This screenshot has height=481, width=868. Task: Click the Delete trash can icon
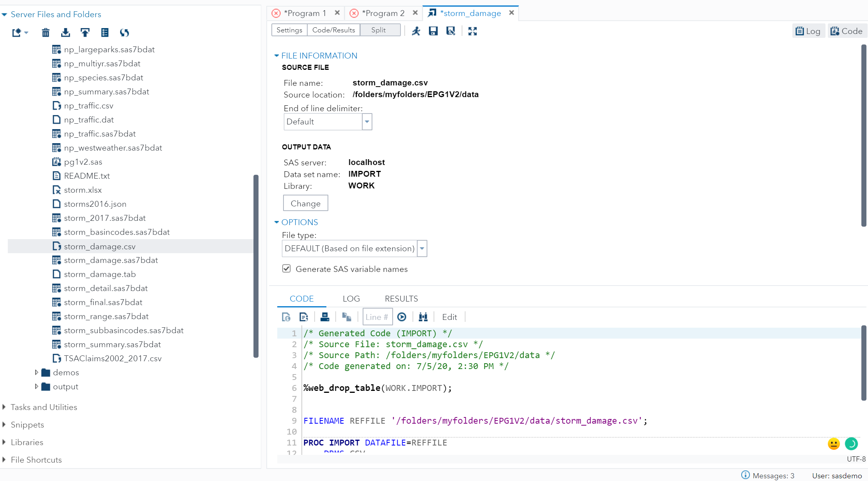46,33
